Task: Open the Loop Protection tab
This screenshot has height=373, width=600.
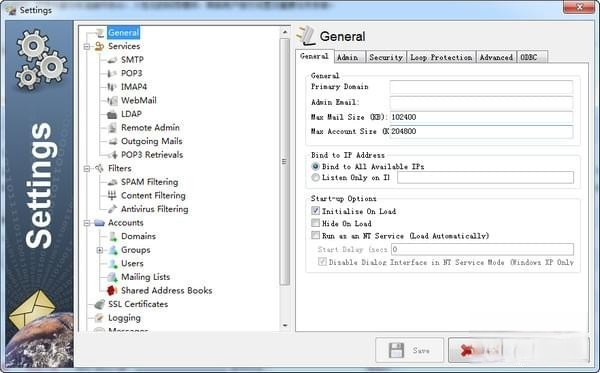Action: 441,57
